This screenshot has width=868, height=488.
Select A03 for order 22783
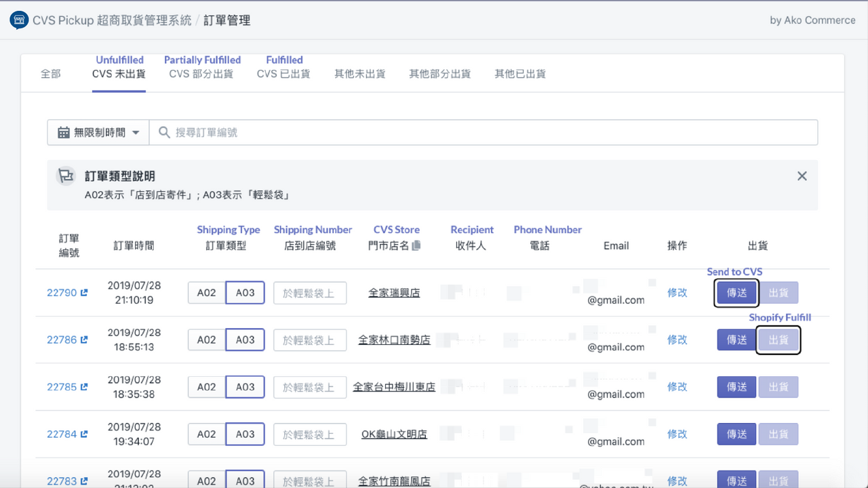coord(245,480)
